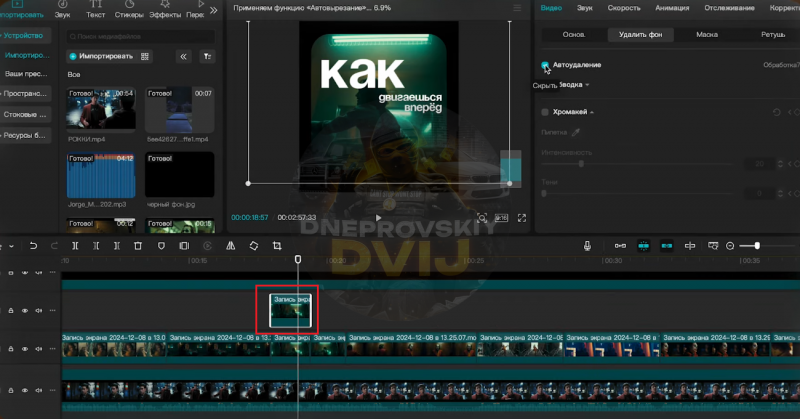The image size is (800, 419).
Task: Open more options for overlay track
Action: coord(53,310)
